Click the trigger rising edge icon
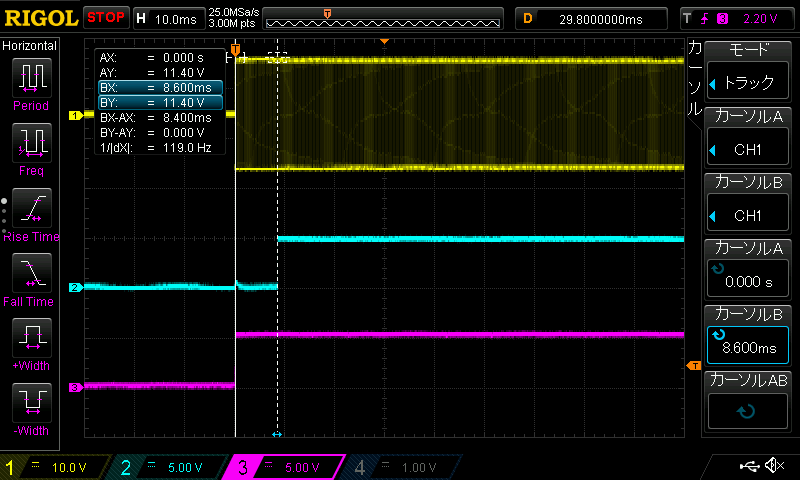This screenshot has width=800, height=480. point(705,19)
